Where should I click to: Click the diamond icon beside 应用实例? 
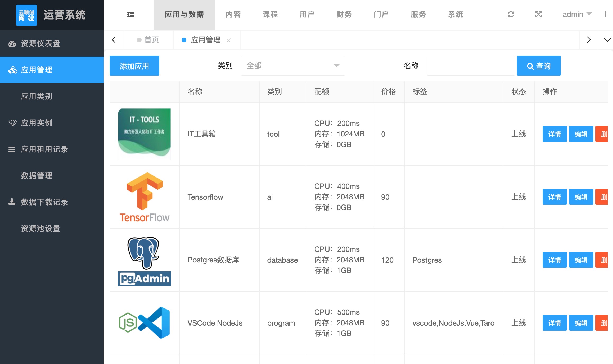(x=12, y=123)
